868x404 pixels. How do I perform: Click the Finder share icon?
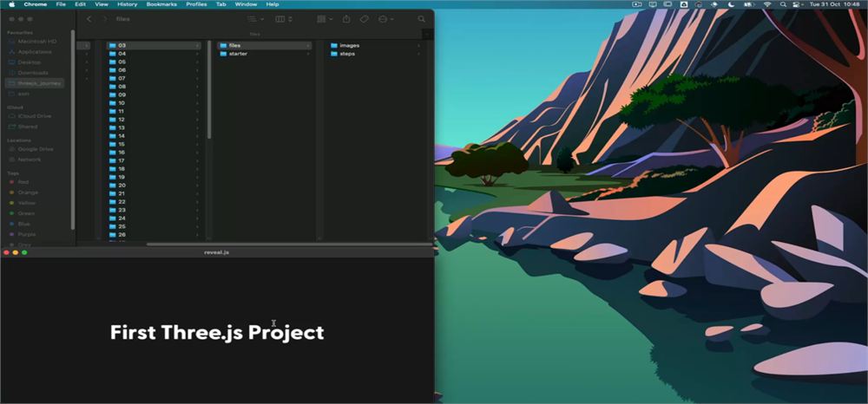pos(346,19)
